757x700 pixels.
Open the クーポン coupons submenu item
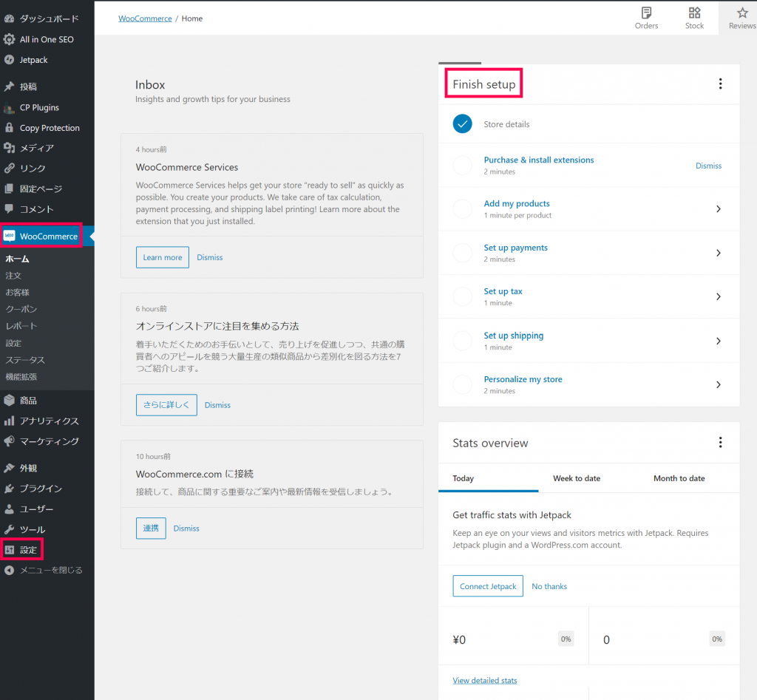pyautogui.click(x=21, y=309)
